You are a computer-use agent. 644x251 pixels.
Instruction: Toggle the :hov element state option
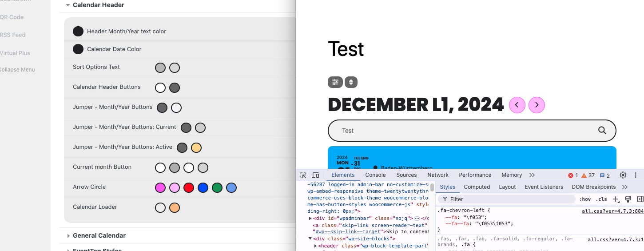(585, 199)
